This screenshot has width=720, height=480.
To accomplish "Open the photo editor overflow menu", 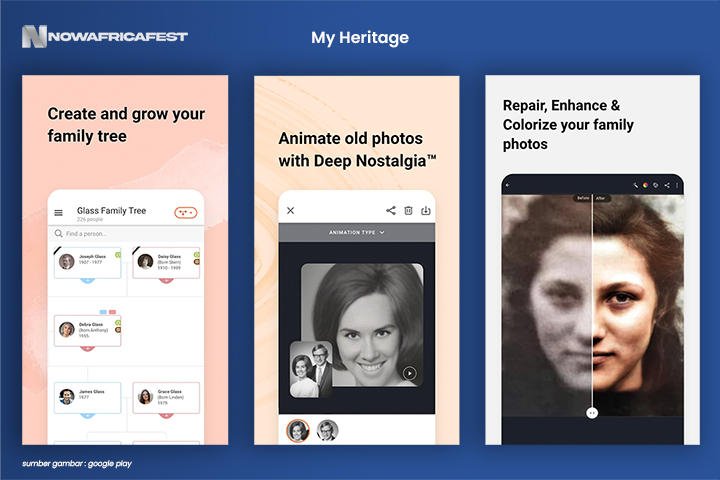I will tap(677, 185).
